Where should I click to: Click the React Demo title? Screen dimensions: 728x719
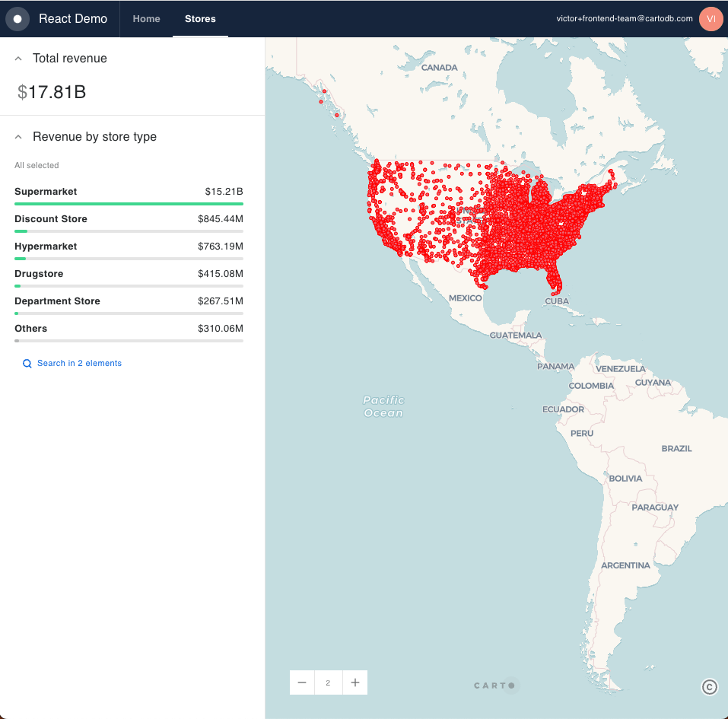point(73,19)
